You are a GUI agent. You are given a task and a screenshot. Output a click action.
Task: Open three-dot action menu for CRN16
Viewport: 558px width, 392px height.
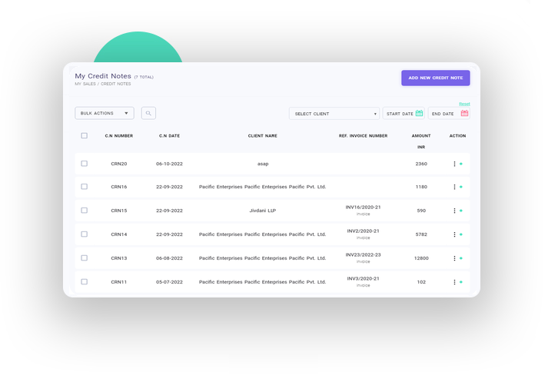pos(454,187)
